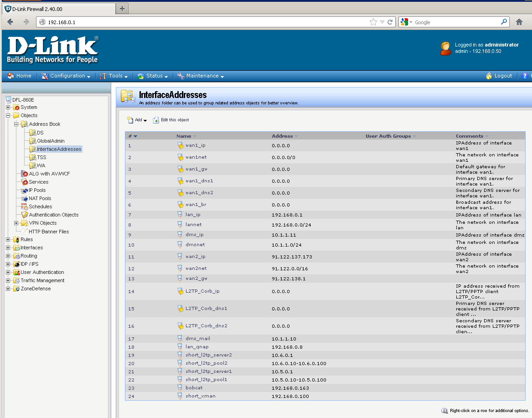Click the Logout lock icon

click(x=489, y=76)
